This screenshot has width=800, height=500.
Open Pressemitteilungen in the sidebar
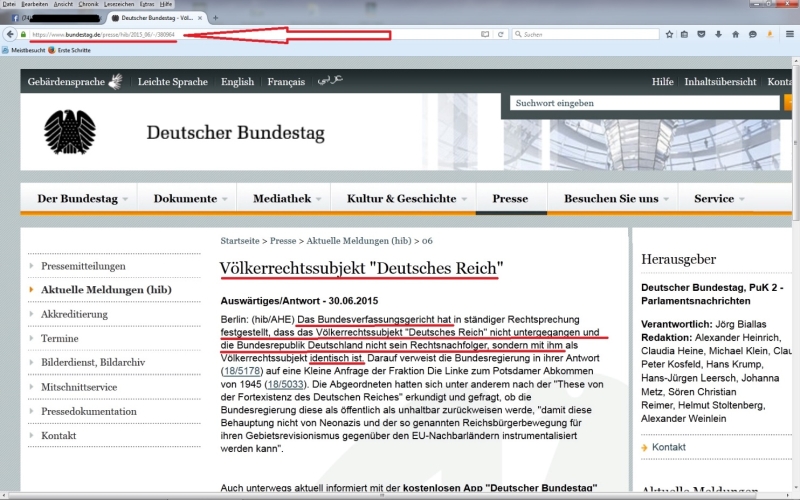pos(83,266)
